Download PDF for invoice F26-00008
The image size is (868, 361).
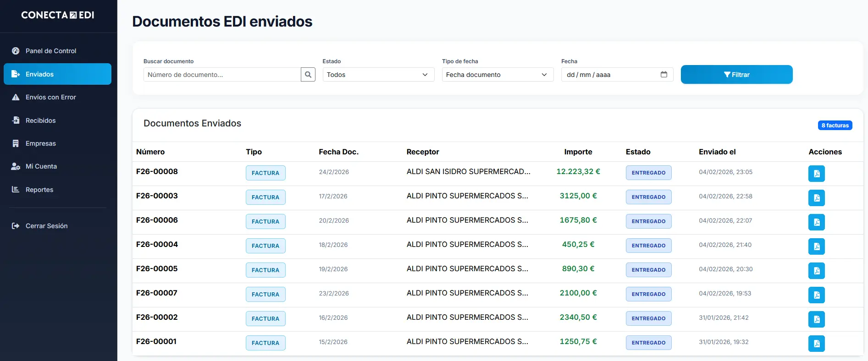816,174
